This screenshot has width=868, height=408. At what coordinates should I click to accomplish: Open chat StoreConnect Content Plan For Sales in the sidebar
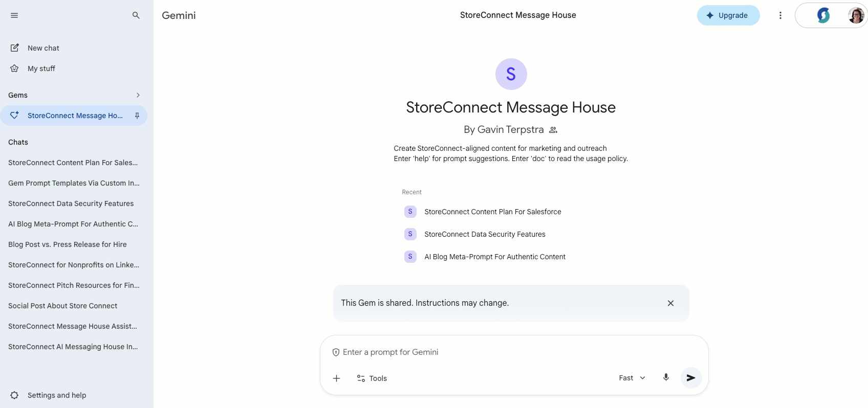pyautogui.click(x=73, y=163)
